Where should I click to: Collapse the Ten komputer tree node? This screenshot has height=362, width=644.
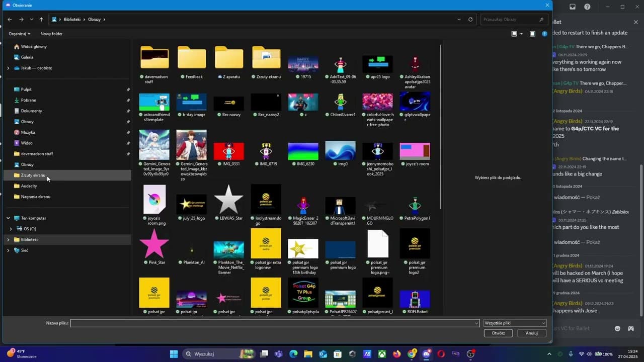[x=8, y=218]
